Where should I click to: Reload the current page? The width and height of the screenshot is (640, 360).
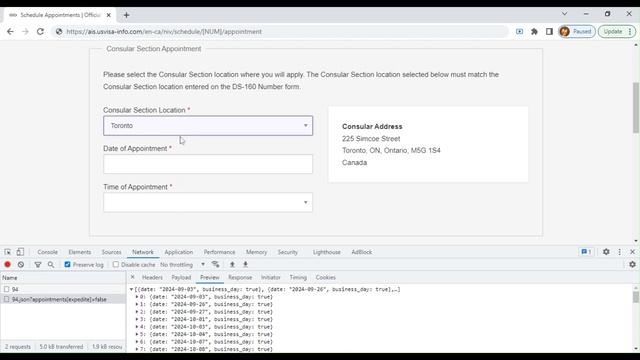point(40,31)
